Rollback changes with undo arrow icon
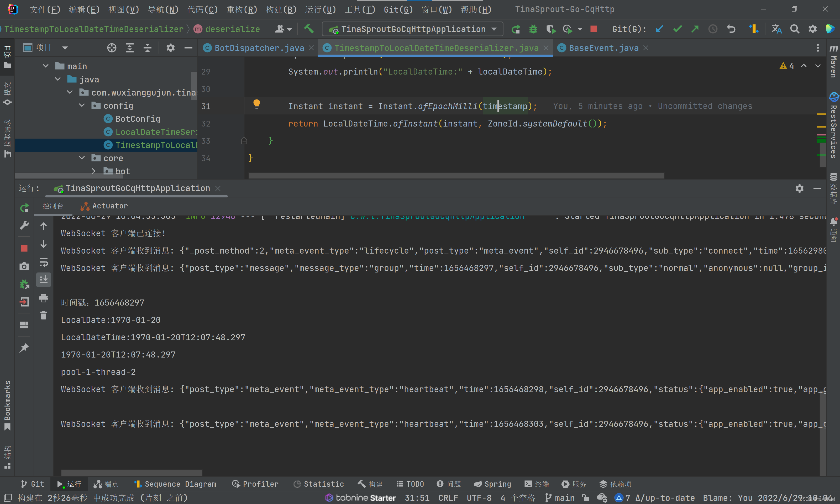 [731, 29]
